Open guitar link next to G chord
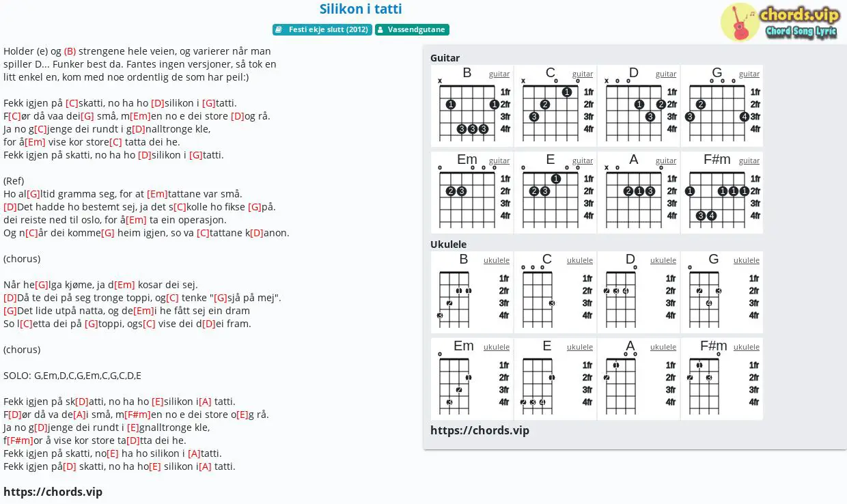The height and width of the screenshot is (504, 847). (749, 74)
